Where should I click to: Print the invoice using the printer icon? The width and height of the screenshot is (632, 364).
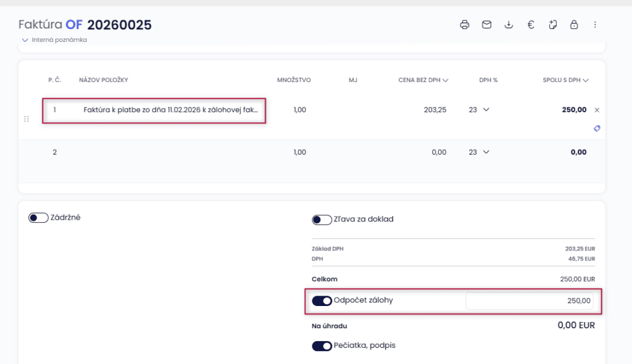(x=465, y=25)
